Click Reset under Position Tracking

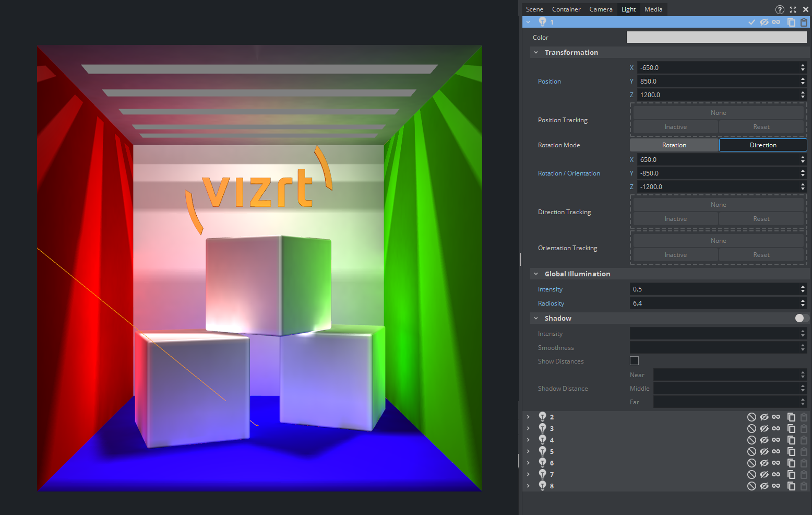pos(761,127)
